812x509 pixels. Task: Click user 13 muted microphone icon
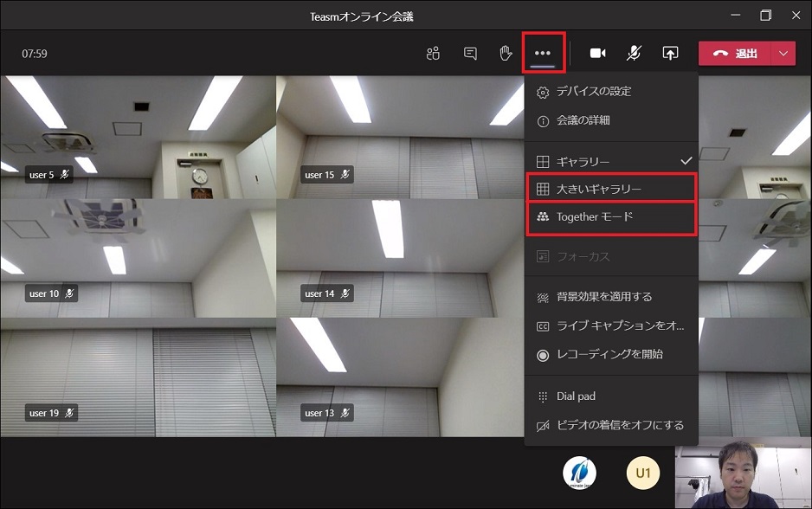(345, 413)
